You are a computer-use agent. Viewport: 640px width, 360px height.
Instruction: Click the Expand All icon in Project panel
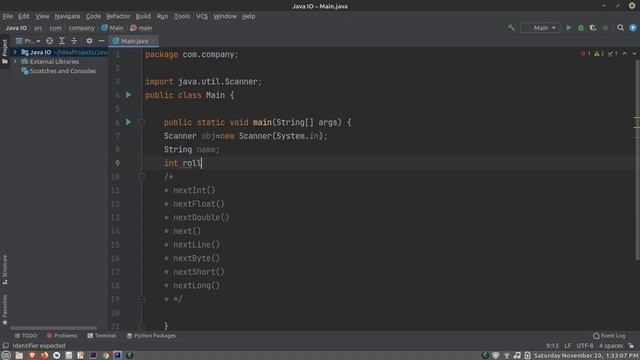coord(62,41)
